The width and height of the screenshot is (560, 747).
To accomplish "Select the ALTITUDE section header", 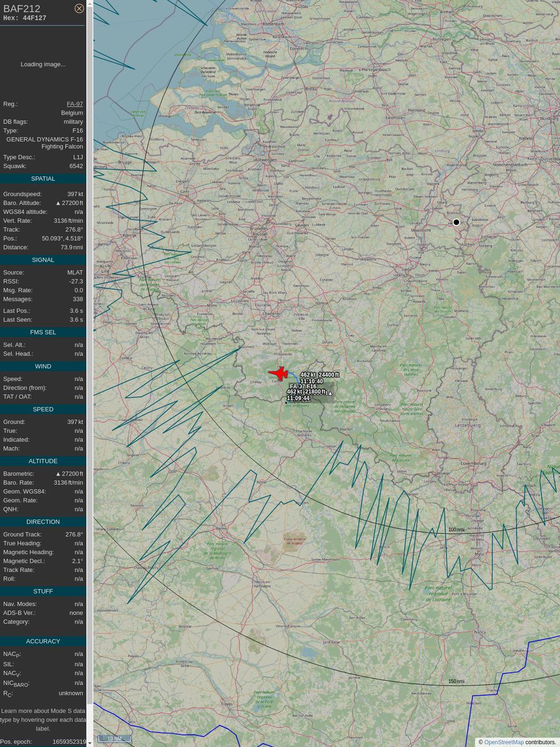I will (x=42, y=461).
